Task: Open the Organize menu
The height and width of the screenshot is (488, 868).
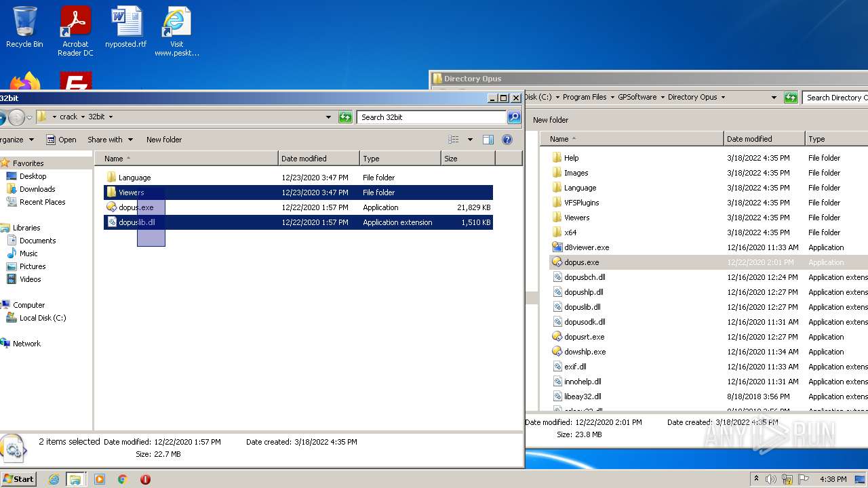Action: [16, 140]
